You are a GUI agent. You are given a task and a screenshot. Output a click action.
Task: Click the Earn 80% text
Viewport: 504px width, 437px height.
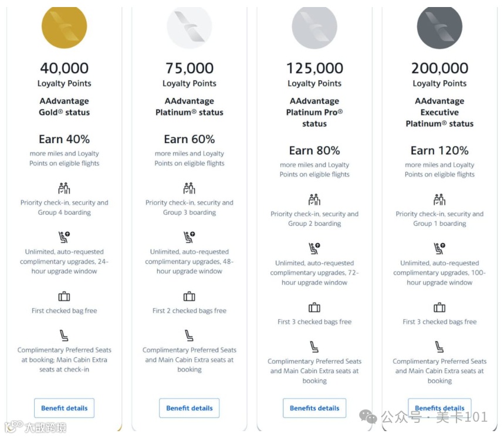click(x=314, y=151)
